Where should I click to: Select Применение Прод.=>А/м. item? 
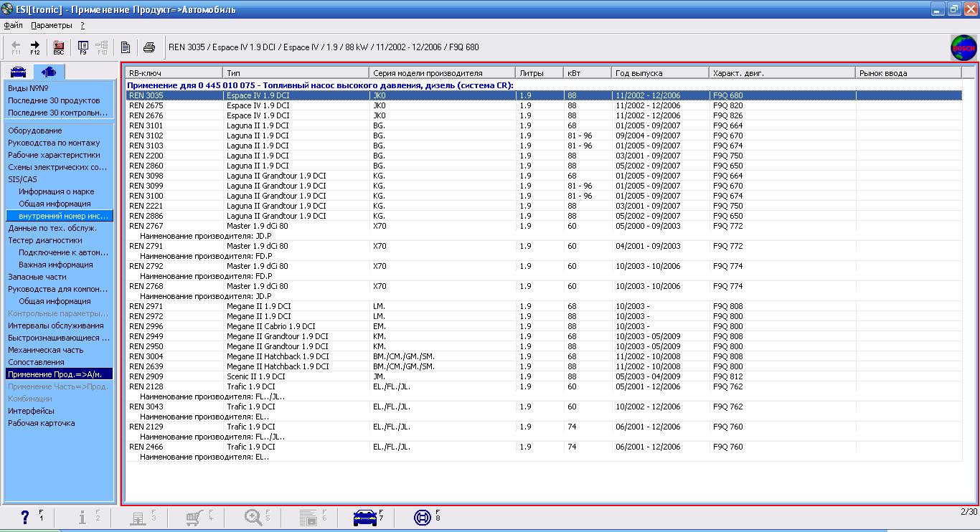[x=59, y=374]
